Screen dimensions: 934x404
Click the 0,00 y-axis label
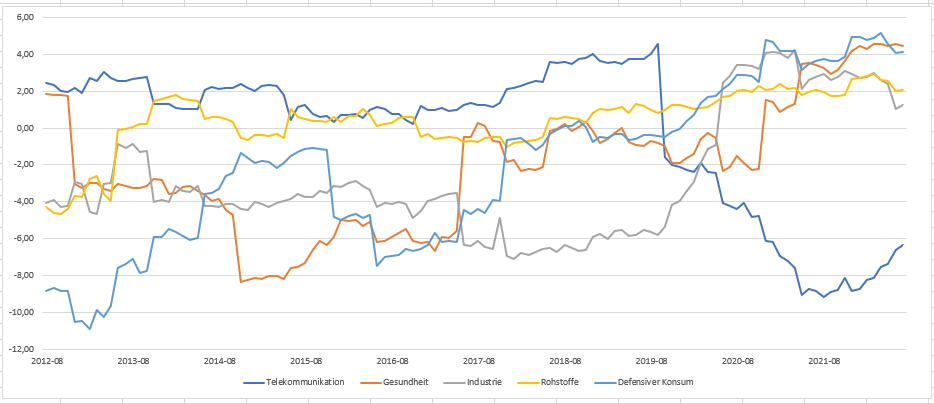(x=23, y=128)
